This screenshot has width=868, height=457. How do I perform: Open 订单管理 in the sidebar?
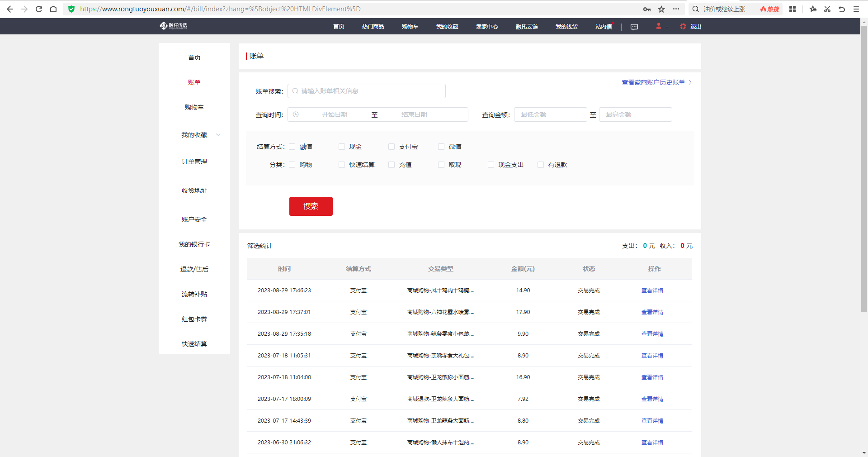194,162
